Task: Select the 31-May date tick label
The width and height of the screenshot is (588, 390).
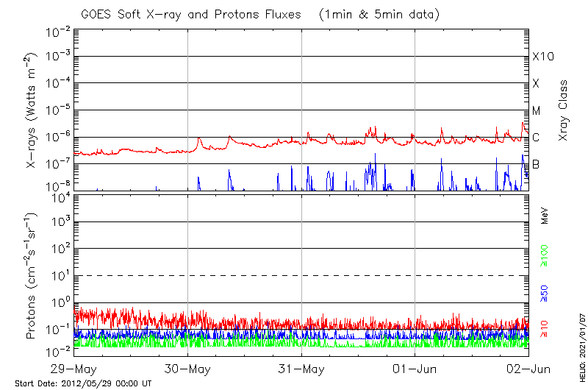Action: point(301,368)
